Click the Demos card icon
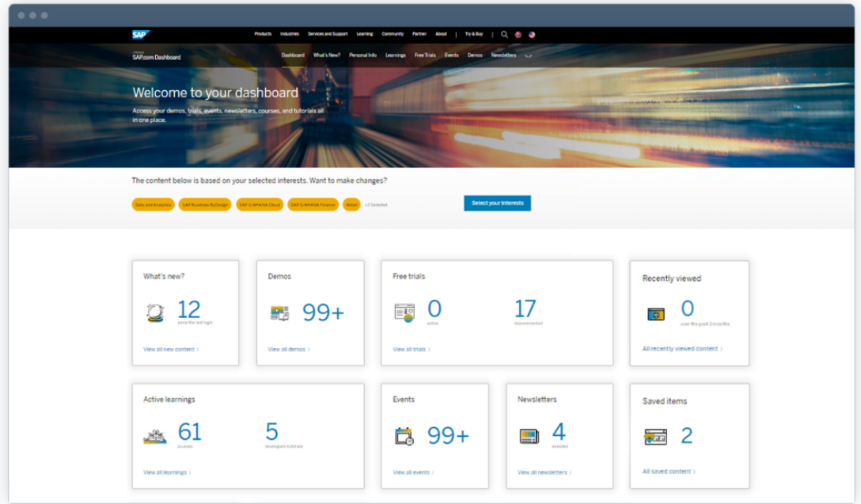The image size is (861, 504). [279, 313]
